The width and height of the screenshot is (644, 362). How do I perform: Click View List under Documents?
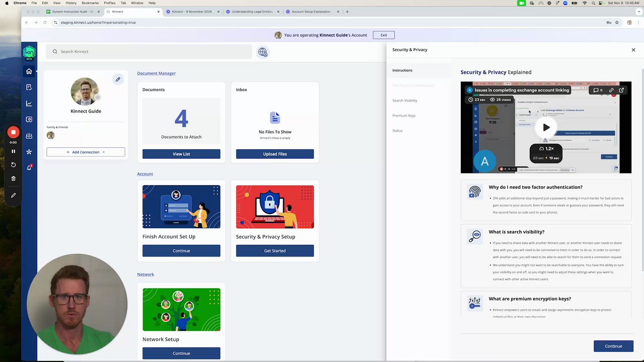pos(181,154)
